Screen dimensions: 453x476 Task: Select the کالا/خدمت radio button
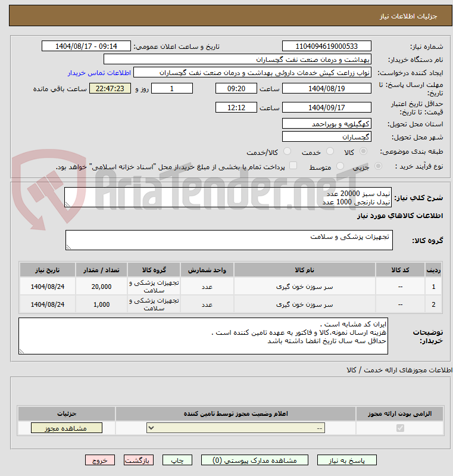(x=287, y=151)
